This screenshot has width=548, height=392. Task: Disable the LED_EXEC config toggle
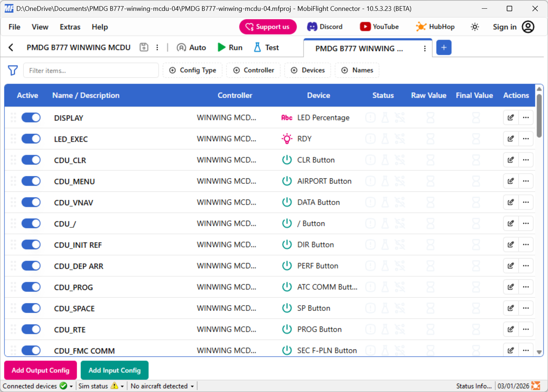point(31,139)
